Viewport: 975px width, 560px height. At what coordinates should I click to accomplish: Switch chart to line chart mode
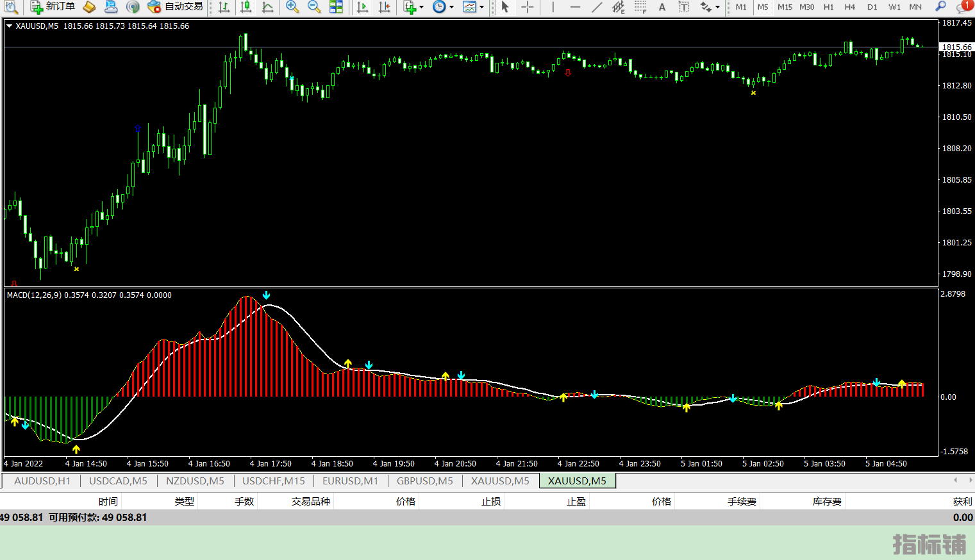click(267, 7)
